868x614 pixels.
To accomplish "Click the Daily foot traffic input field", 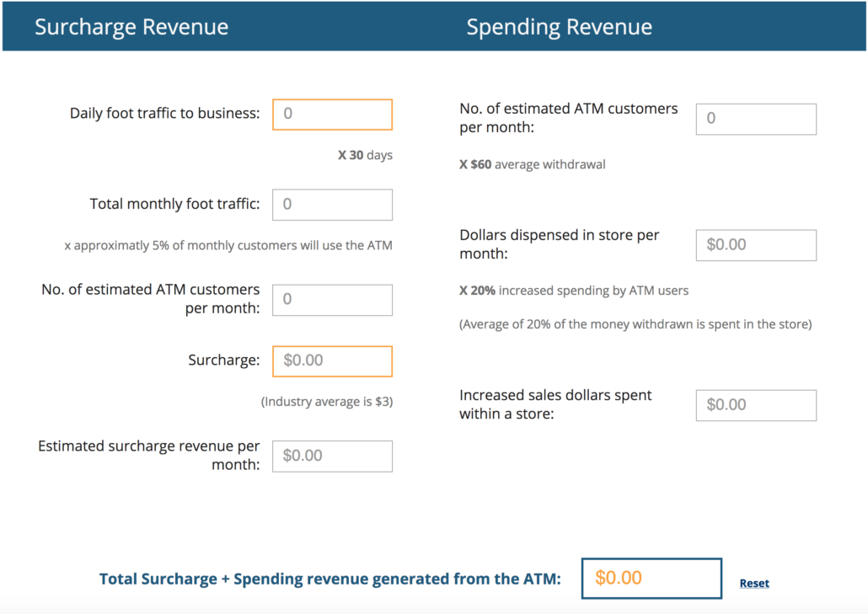I will tap(332, 115).
